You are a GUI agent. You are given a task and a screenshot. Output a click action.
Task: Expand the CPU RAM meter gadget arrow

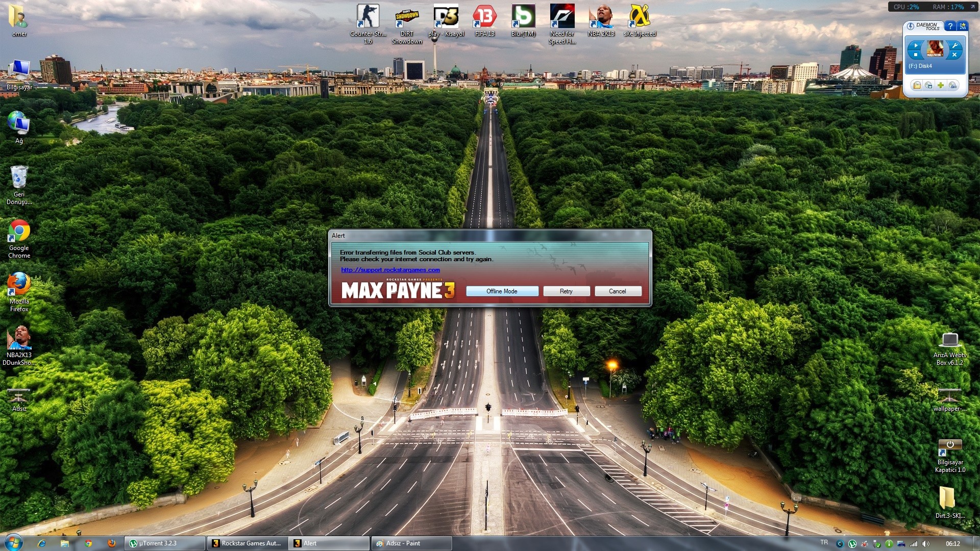coord(973,7)
